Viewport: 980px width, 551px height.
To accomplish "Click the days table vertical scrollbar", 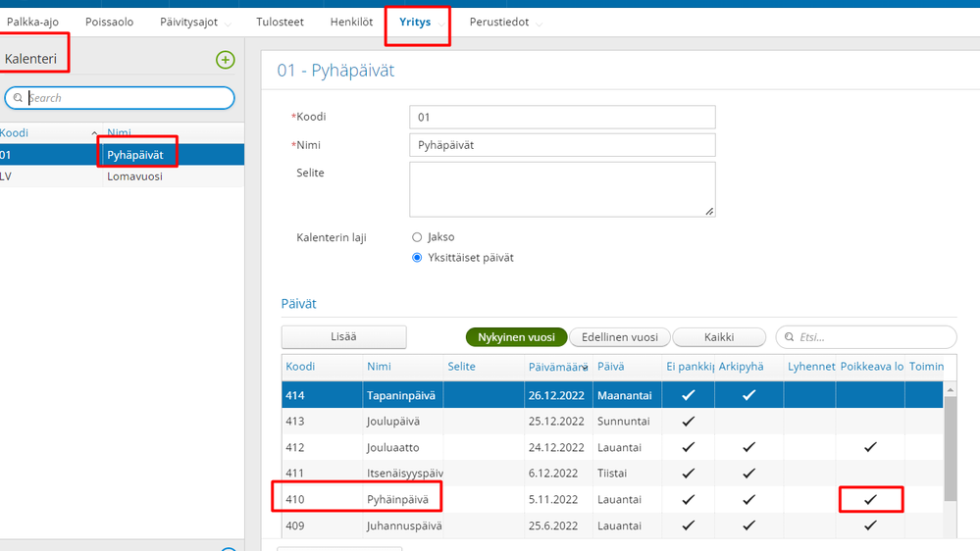I will point(950,450).
